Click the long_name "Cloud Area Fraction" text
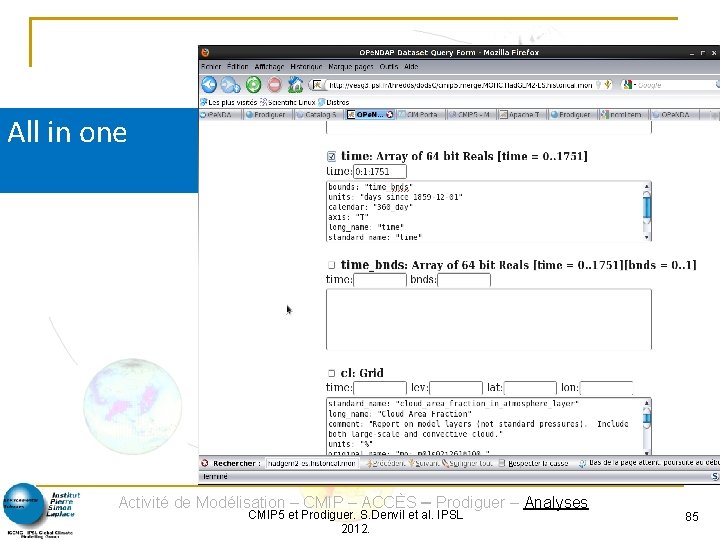 tap(399, 414)
